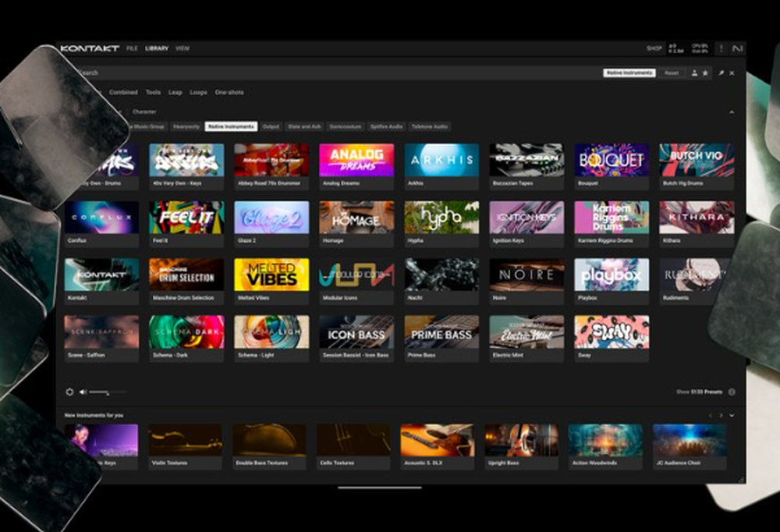Switch to the One-shots type tab

(x=229, y=92)
